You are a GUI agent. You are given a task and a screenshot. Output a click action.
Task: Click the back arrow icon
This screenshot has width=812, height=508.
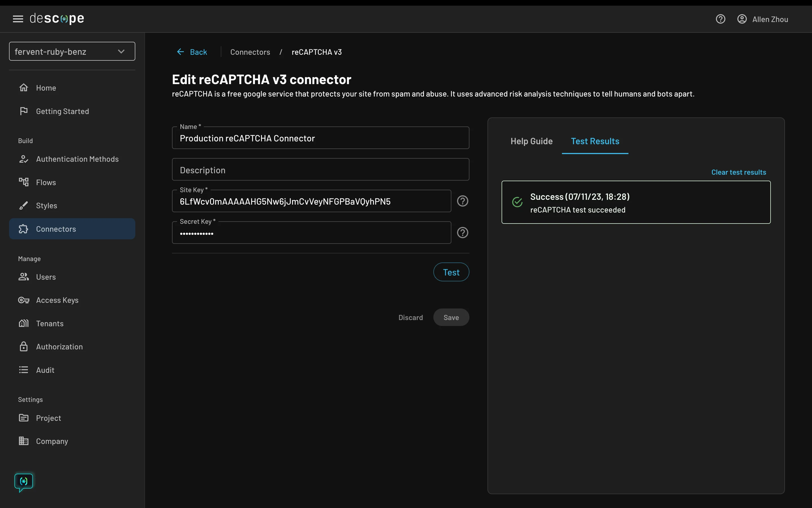tap(180, 52)
